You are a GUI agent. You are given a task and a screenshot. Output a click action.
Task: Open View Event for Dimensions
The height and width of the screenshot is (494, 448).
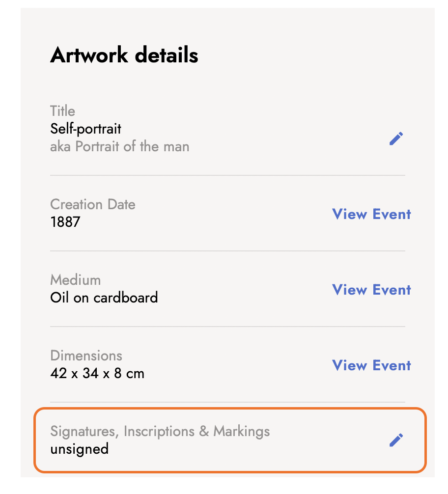point(371,365)
